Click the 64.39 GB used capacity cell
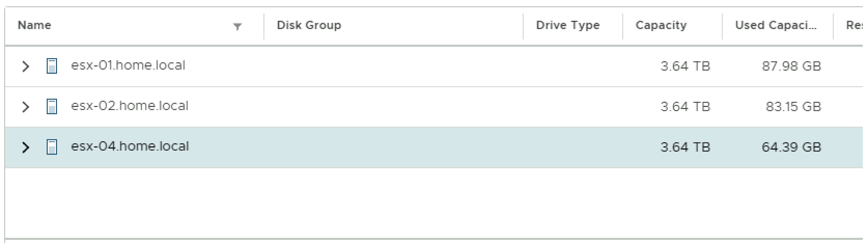The width and height of the screenshot is (868, 243). tap(791, 147)
